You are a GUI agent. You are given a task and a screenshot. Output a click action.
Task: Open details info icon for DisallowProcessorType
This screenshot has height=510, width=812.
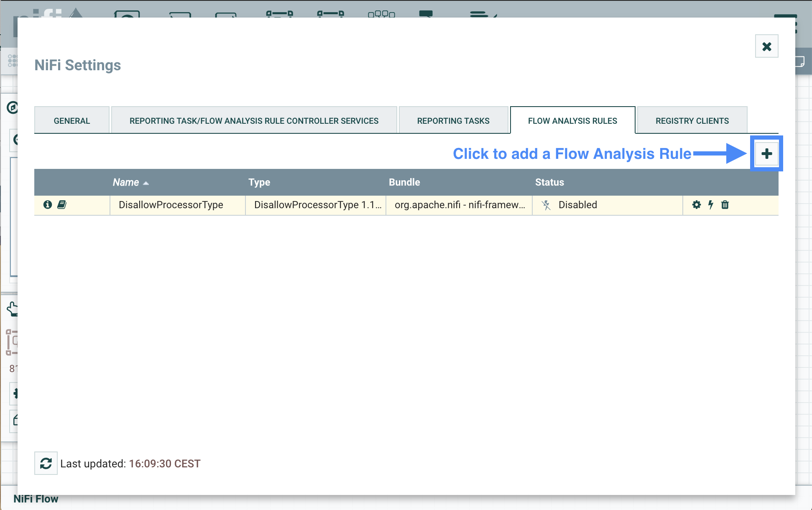point(48,205)
